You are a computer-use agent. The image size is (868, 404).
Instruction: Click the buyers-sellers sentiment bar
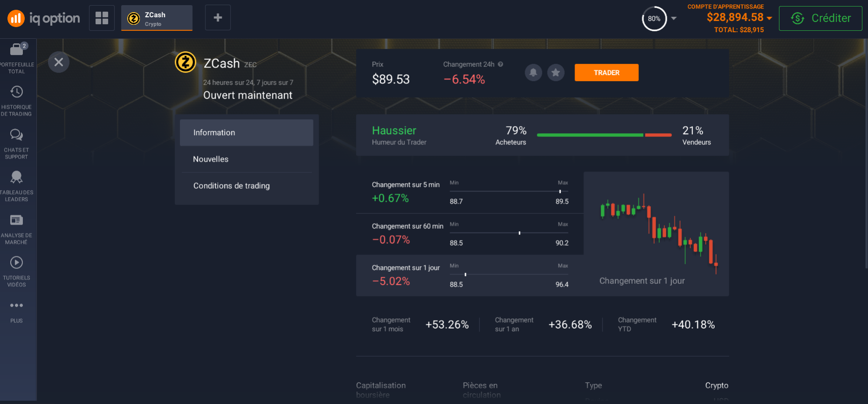click(604, 135)
